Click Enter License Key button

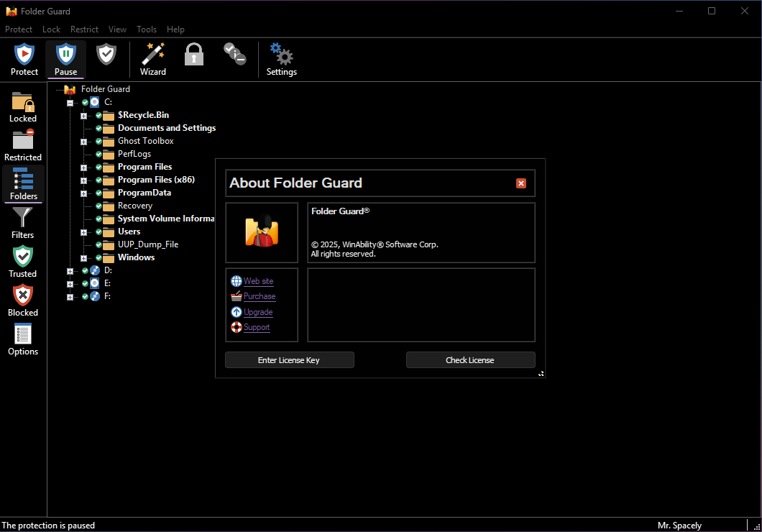pos(289,360)
